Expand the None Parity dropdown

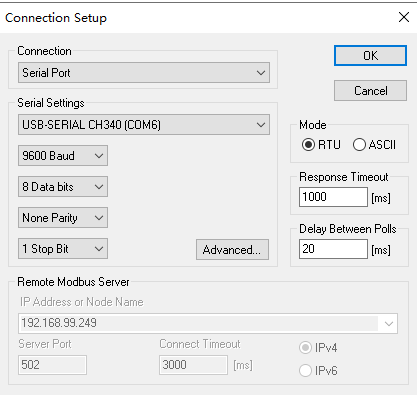63,217
